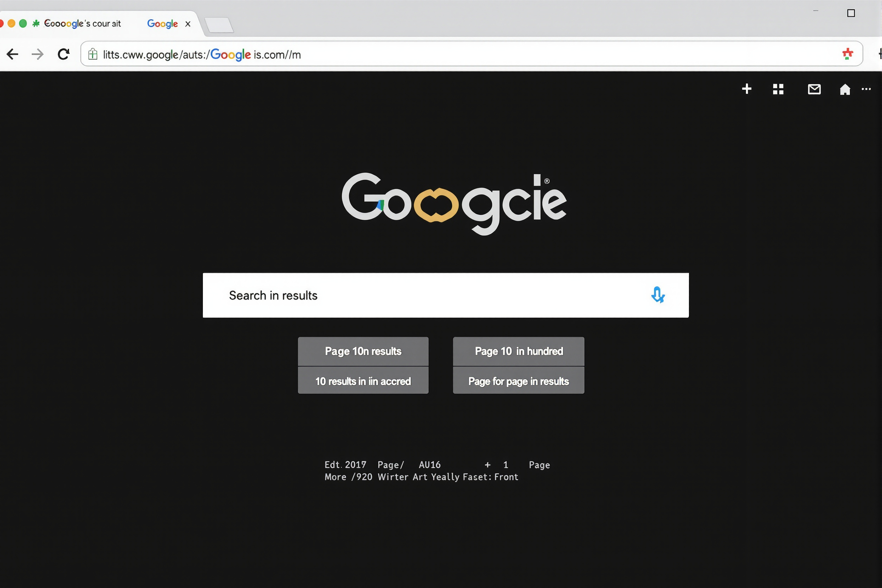Open the three-dot more menu
The width and height of the screenshot is (882, 588).
[x=866, y=89]
